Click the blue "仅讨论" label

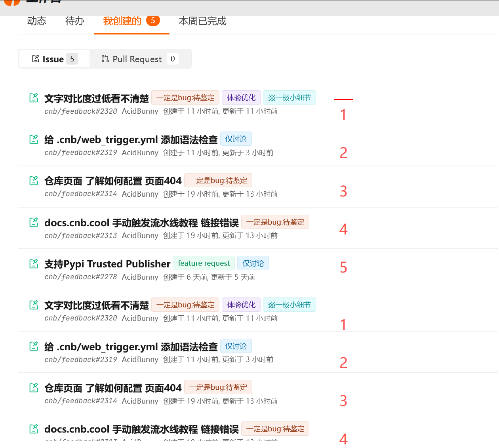(x=236, y=139)
